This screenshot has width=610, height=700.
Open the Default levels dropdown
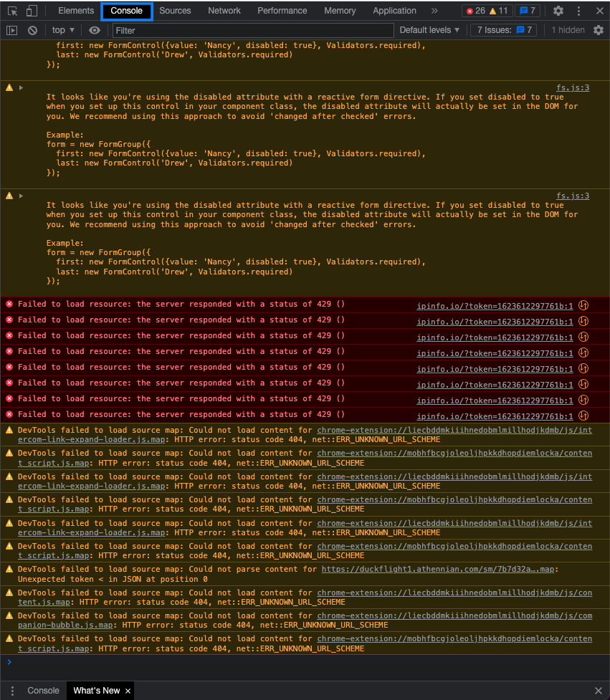point(429,30)
